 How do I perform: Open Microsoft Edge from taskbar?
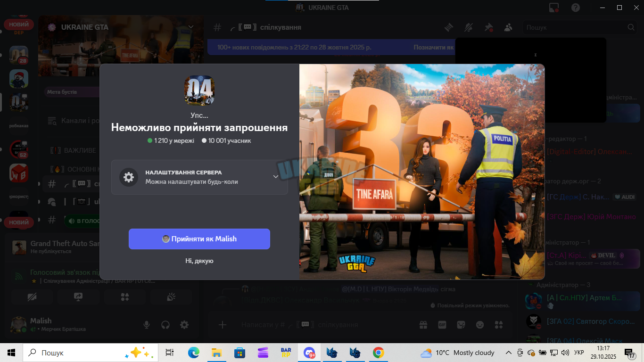[194, 353]
